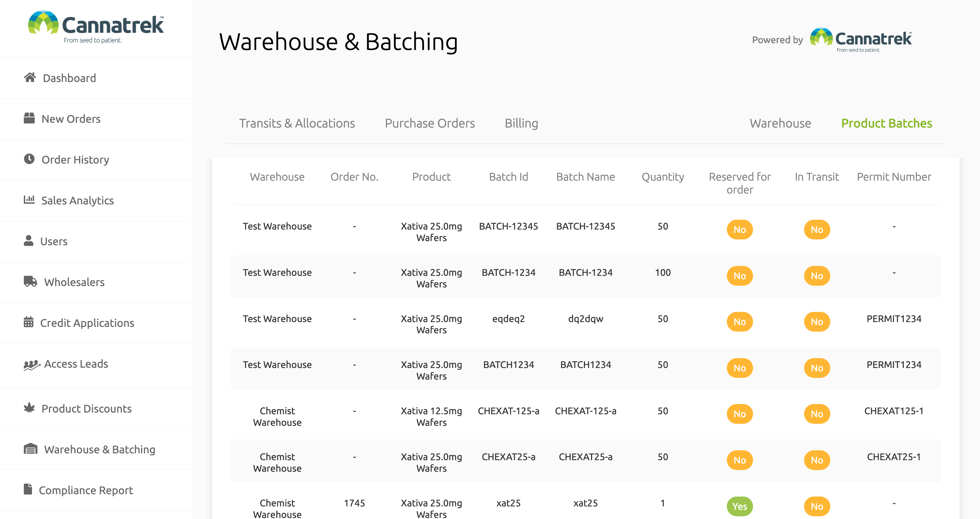The image size is (980, 519).
Task: Click the Order No. column header
Action: [354, 177]
